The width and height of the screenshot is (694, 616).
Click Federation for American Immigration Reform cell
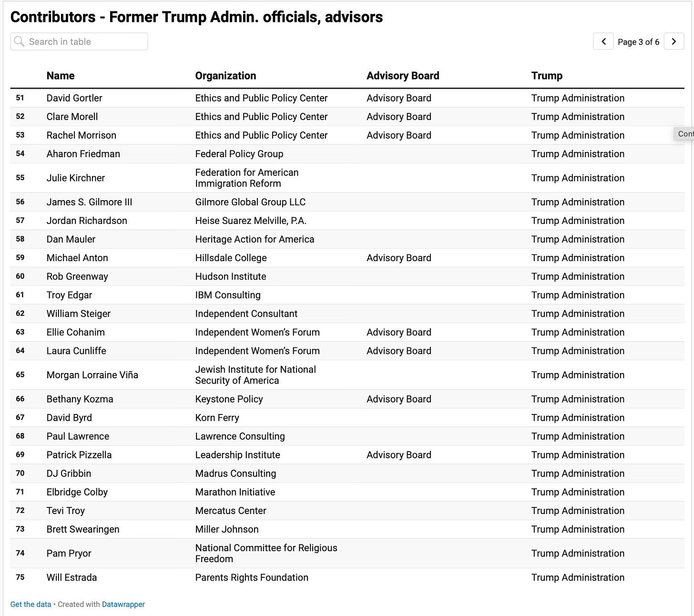click(x=247, y=178)
